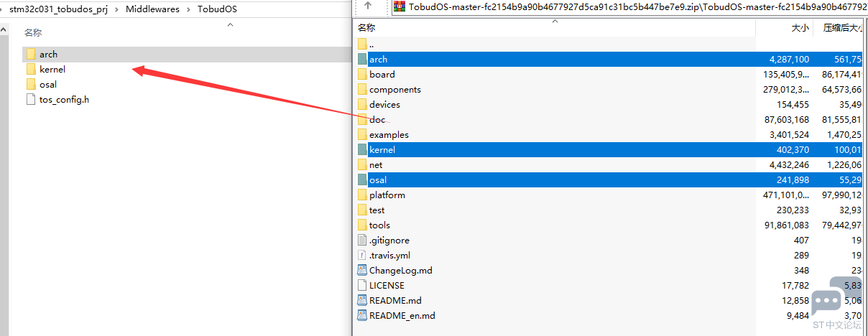Select the arch folder icon in Explorer
This screenshot has height=336, width=868.
click(31, 54)
